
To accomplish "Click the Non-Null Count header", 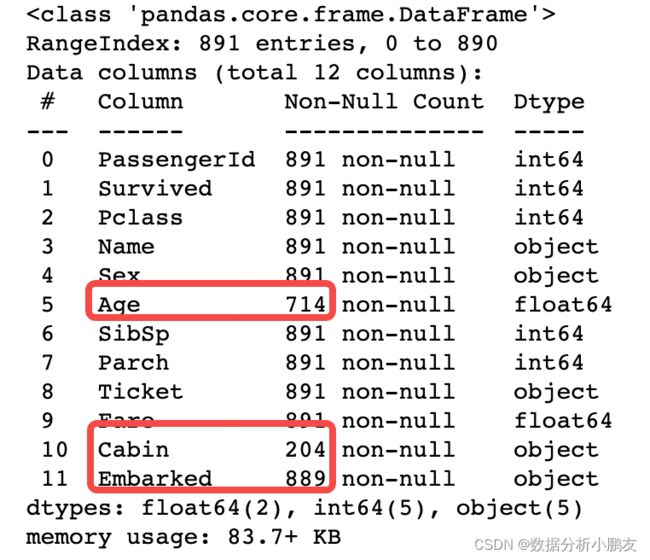I will [384, 102].
